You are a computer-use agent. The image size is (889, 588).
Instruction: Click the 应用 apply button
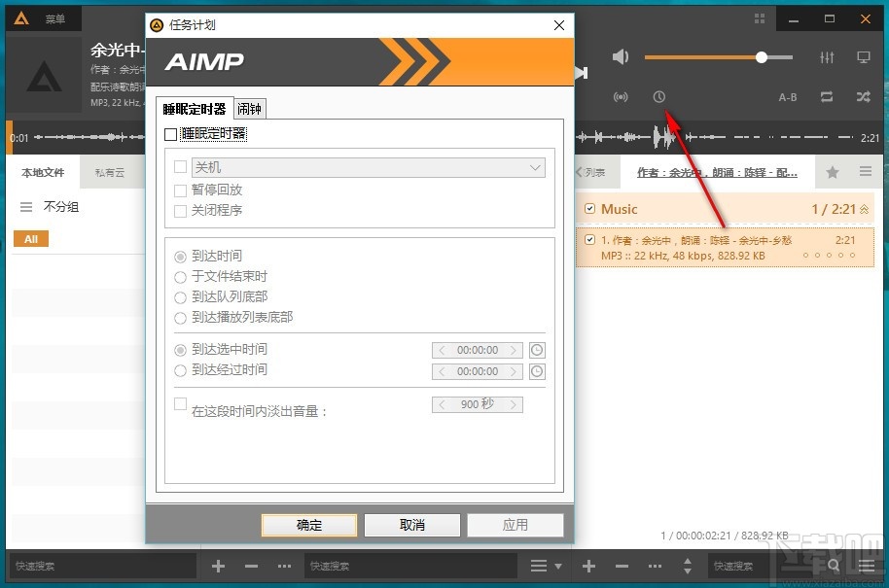coord(516,525)
